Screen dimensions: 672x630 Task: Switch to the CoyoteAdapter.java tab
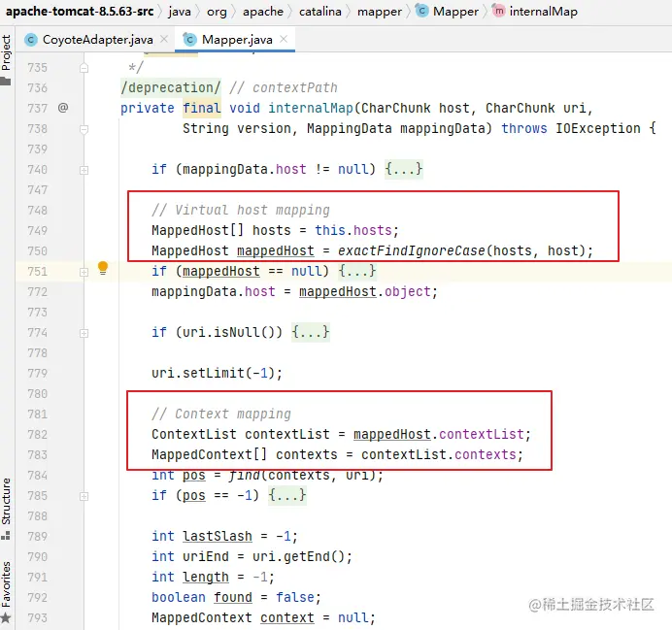(97, 40)
